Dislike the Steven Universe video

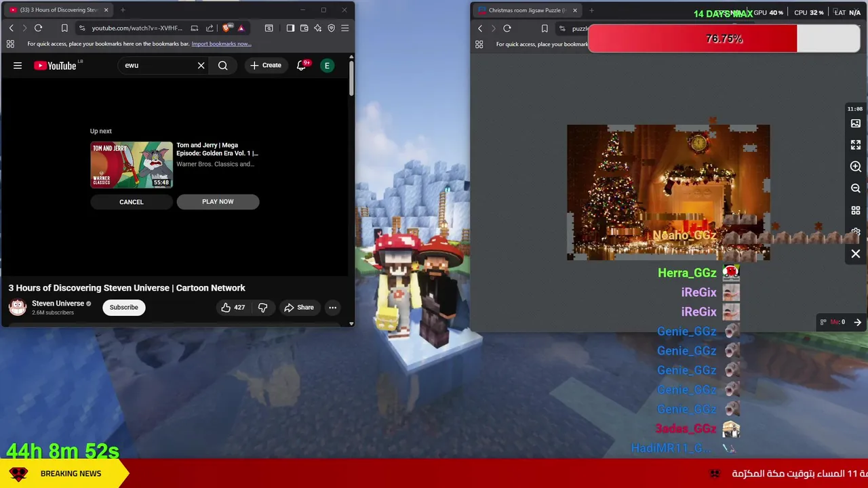coord(262,308)
